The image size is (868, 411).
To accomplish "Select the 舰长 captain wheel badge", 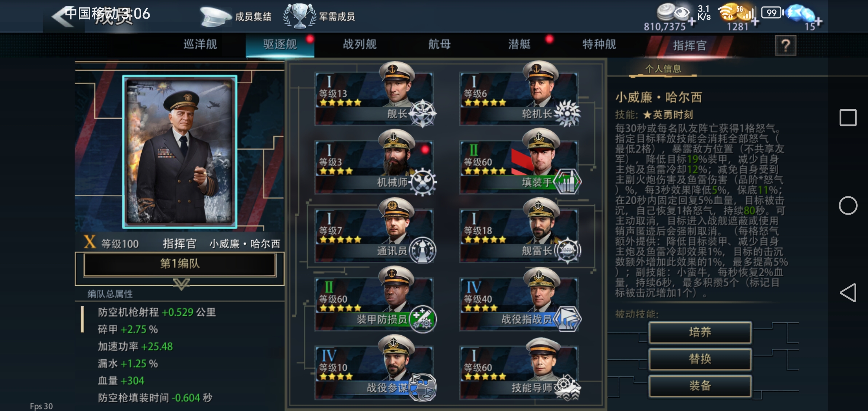I will coord(423,113).
